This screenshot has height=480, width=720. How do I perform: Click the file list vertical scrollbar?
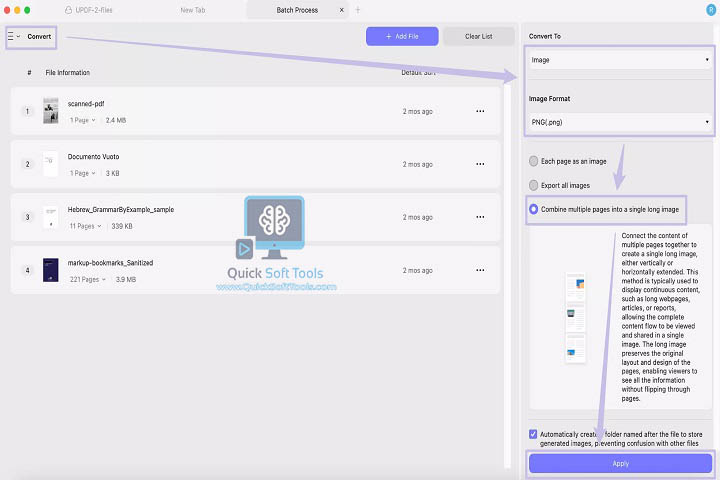point(507,276)
